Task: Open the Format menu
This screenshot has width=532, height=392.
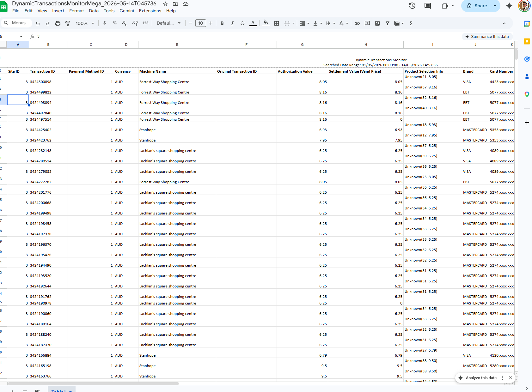Action: tap(76, 11)
